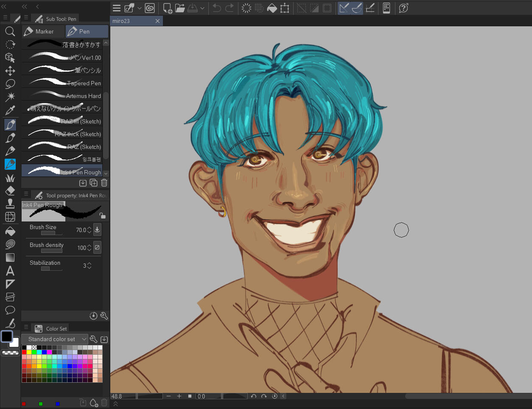Switch to the Pen sub tool group
The height and width of the screenshot is (409, 532).
click(x=87, y=31)
